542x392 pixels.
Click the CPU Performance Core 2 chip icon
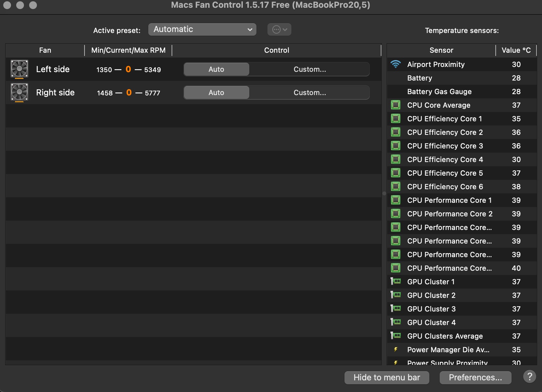pos(396,213)
